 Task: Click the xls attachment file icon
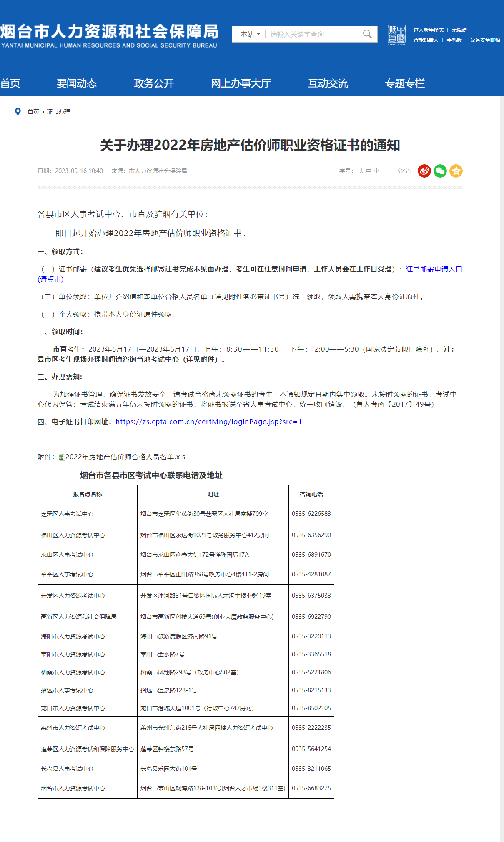coord(61,457)
